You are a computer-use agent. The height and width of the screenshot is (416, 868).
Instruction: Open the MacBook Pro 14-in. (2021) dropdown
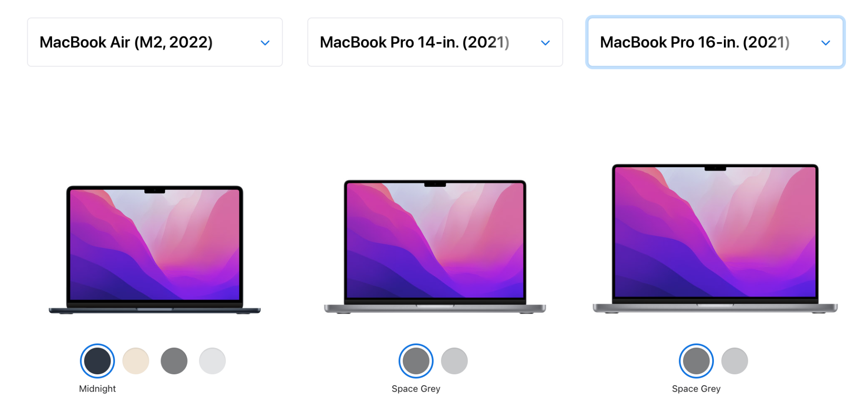(x=435, y=42)
